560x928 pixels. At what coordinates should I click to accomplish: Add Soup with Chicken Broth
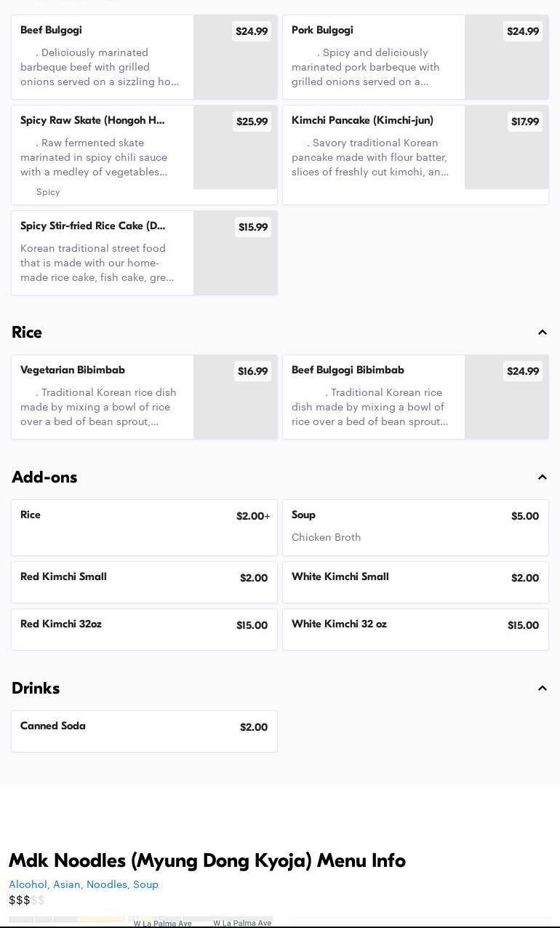coord(415,528)
